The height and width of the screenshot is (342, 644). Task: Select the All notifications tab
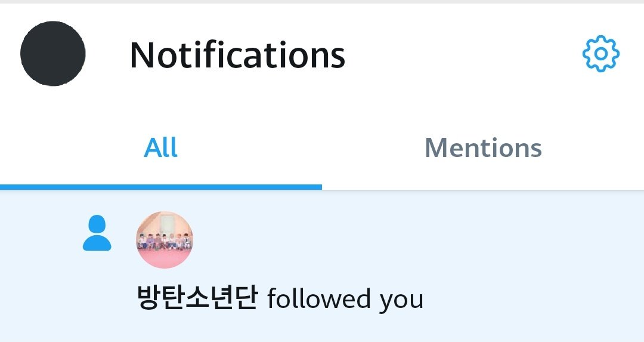pyautogui.click(x=160, y=147)
